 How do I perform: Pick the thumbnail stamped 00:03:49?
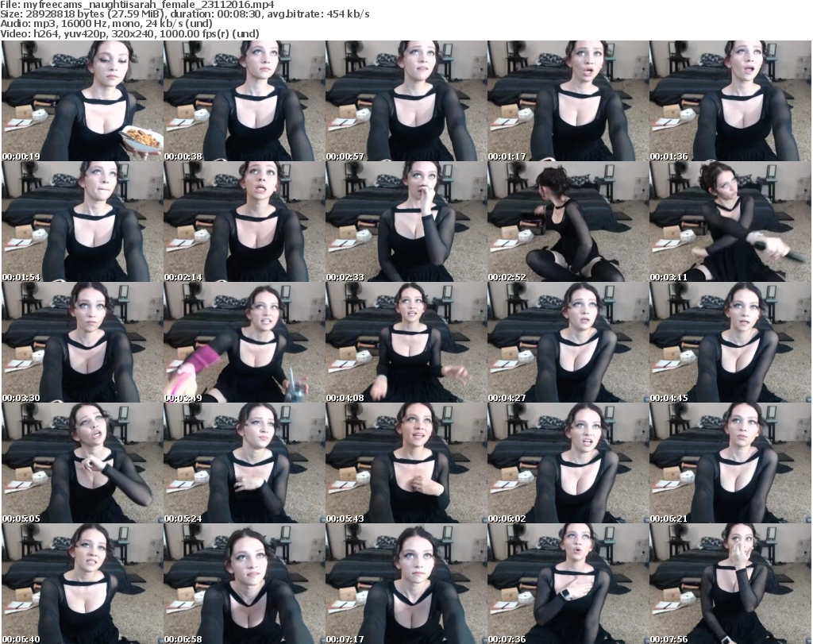pyautogui.click(x=245, y=342)
